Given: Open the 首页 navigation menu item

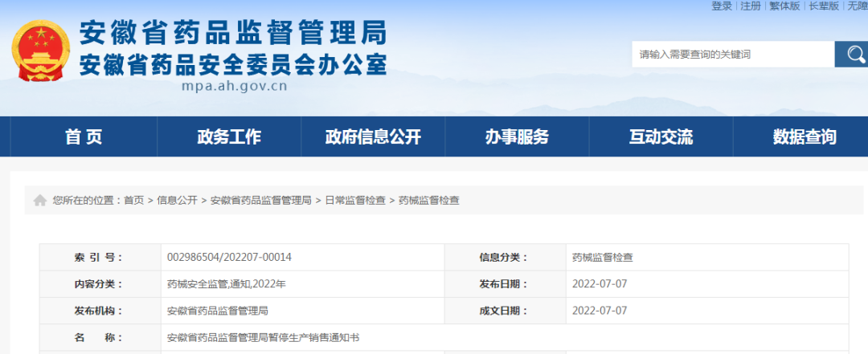Looking at the screenshot, I should 84,137.
